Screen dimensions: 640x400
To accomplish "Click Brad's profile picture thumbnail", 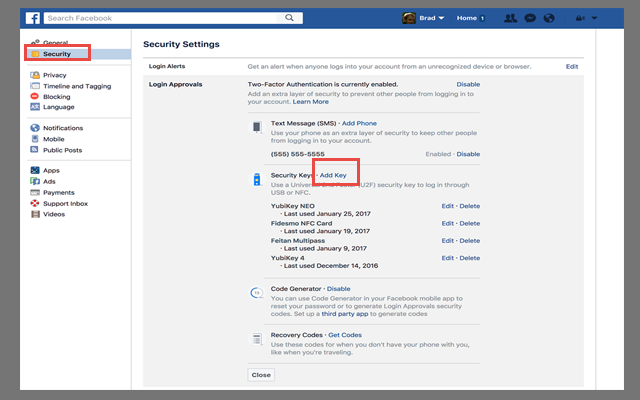I will pos(409,18).
